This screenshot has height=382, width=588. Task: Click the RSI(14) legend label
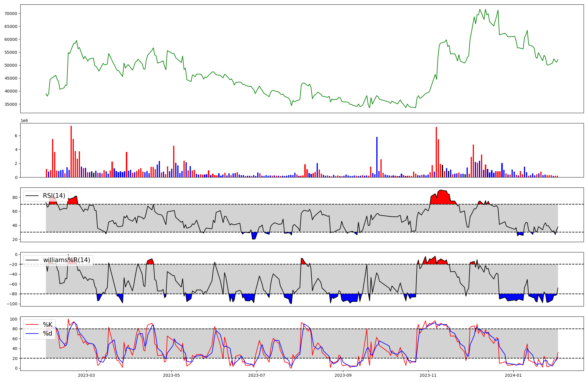pyautogui.click(x=54, y=196)
